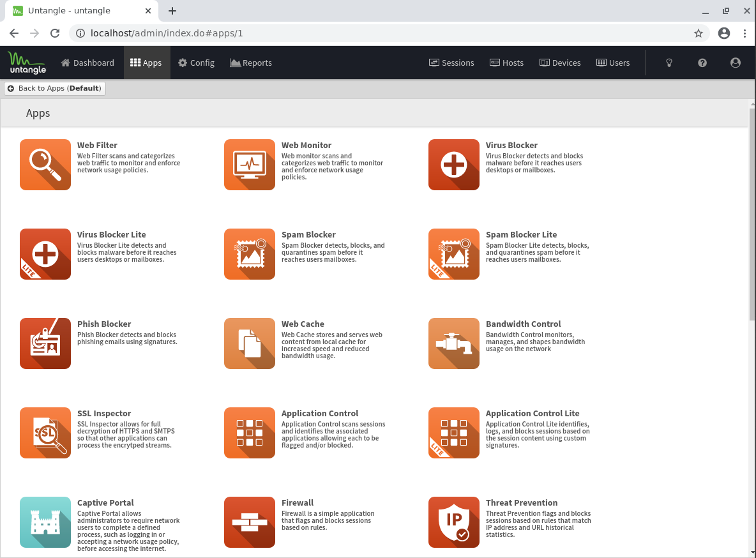
Task: Click the vertical page scrollbar
Action: (x=752, y=214)
